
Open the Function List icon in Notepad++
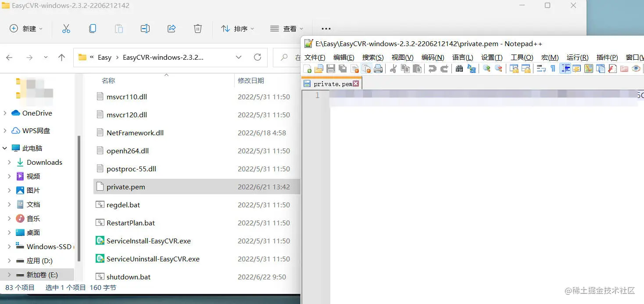[x=612, y=69]
